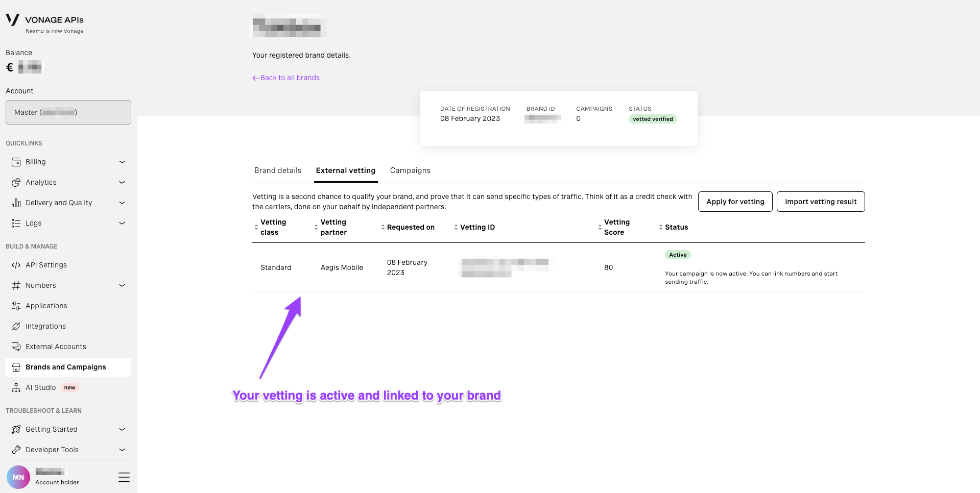
Task: Open the Master account selector
Action: (68, 112)
